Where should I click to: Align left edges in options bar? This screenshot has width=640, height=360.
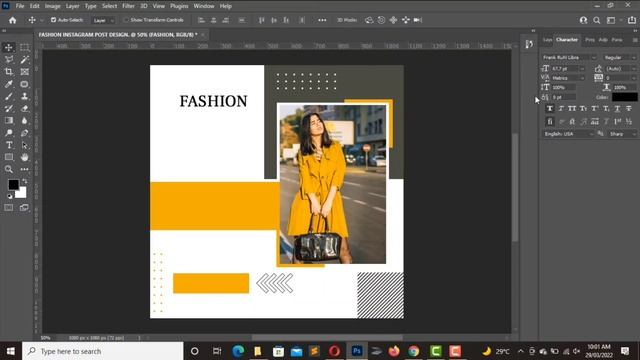(x=201, y=20)
